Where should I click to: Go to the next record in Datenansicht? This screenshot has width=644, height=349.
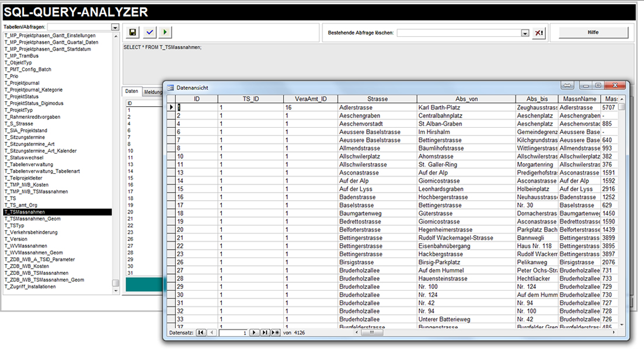pyautogui.click(x=255, y=333)
